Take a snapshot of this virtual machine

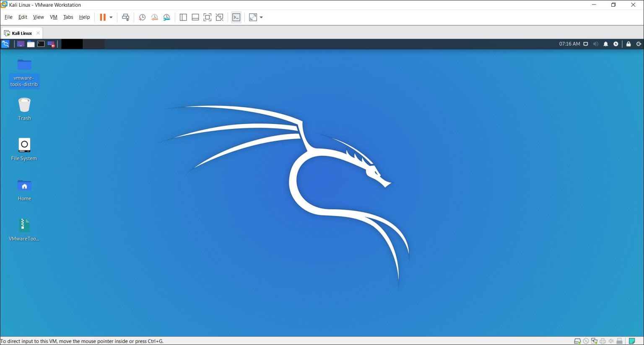(x=142, y=17)
